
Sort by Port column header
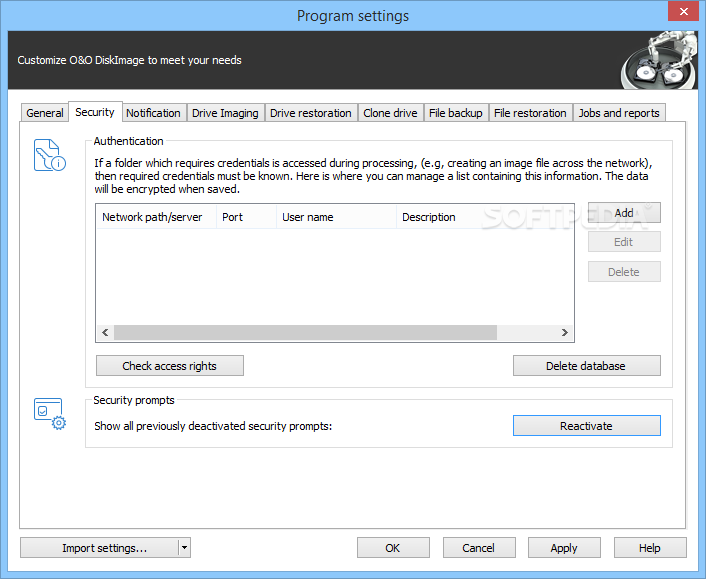[246, 217]
